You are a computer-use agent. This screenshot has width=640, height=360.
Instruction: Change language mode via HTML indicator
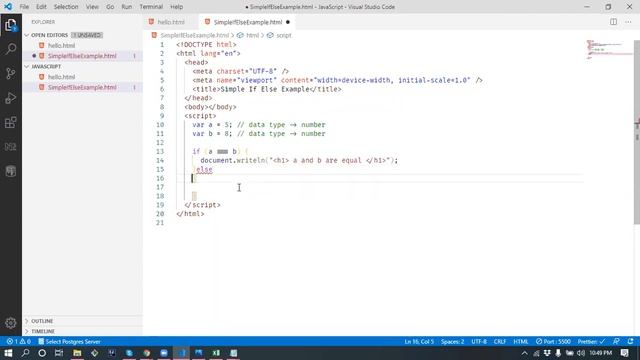pyautogui.click(x=521, y=342)
